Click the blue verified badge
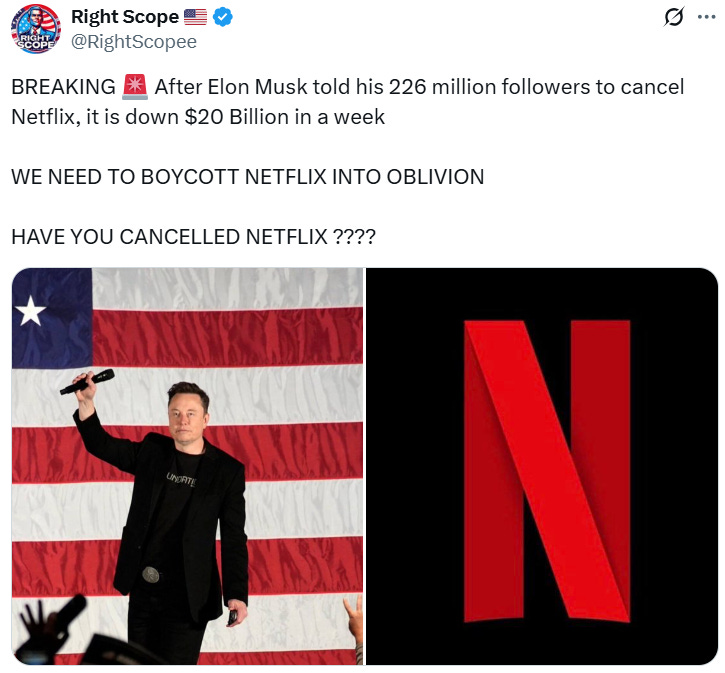725x673 pixels. tap(222, 17)
